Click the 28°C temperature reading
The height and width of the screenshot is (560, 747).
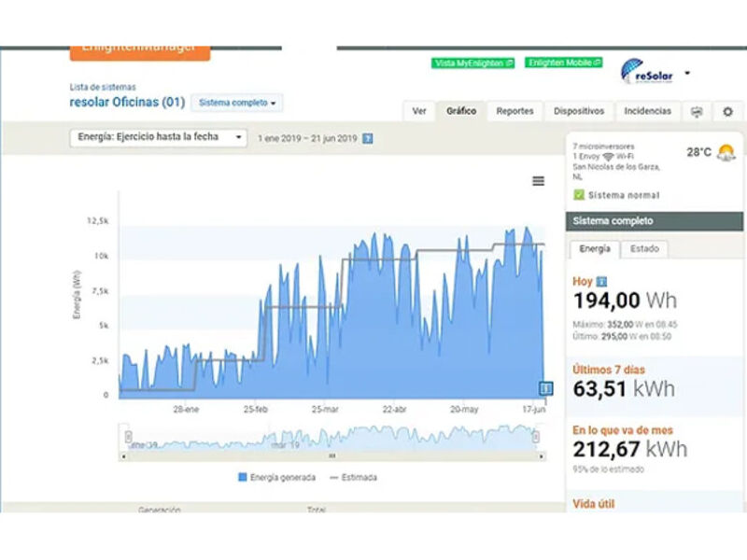[698, 152]
